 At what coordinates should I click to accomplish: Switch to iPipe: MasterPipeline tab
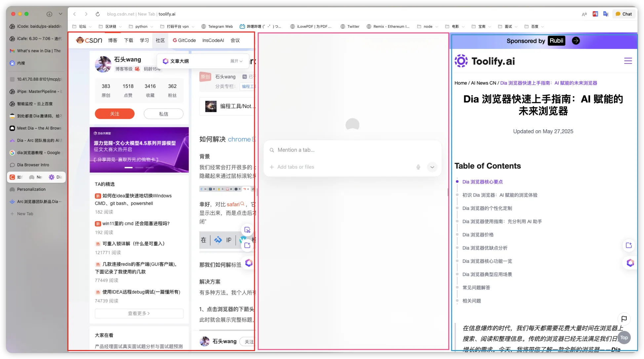36,91
